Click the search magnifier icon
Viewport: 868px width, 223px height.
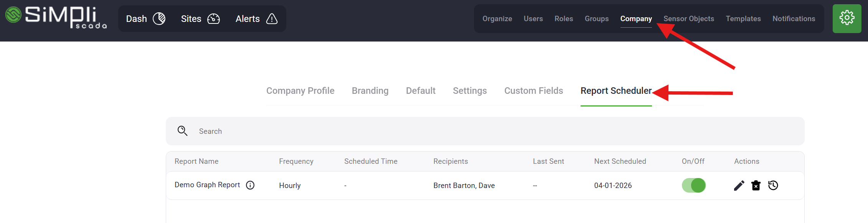(x=182, y=131)
